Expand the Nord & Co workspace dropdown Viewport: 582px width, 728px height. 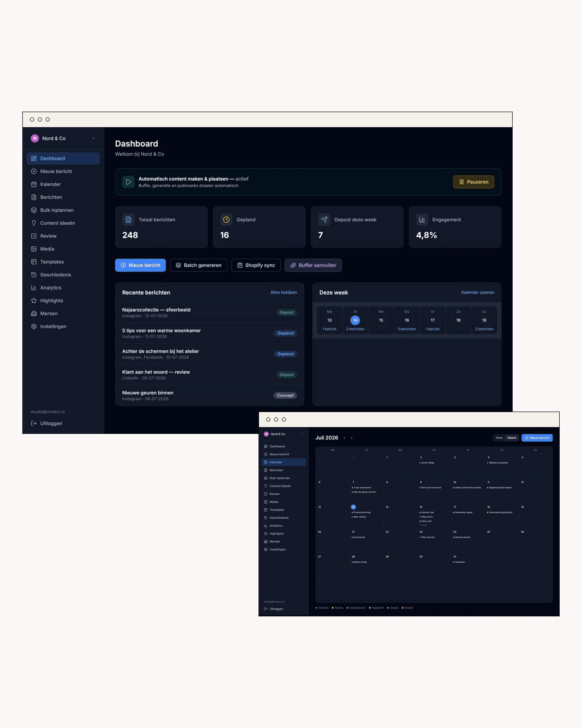click(x=93, y=139)
